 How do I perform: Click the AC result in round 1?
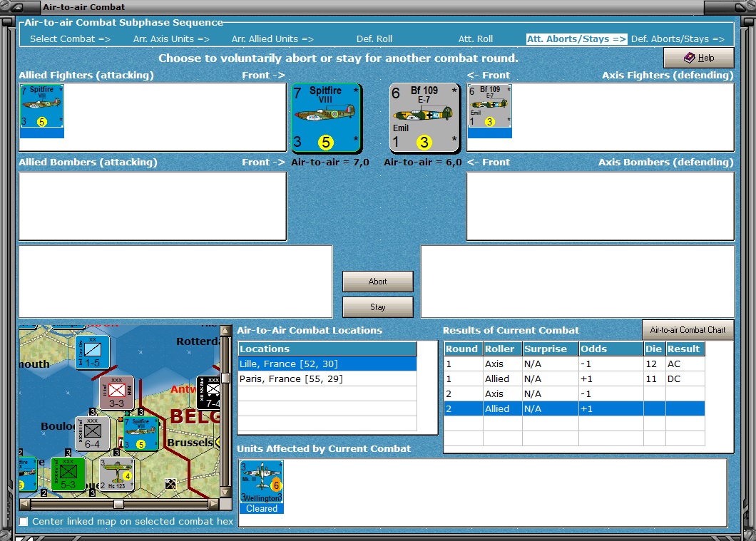[x=673, y=364]
